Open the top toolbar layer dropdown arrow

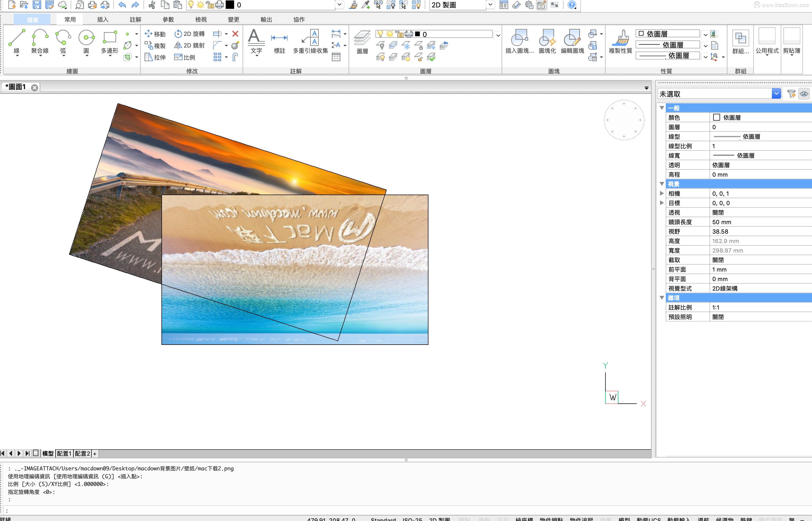pyautogui.click(x=340, y=5)
